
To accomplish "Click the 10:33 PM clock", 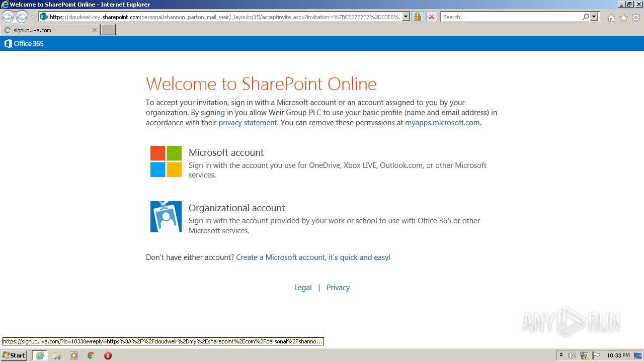I will click(618, 355).
